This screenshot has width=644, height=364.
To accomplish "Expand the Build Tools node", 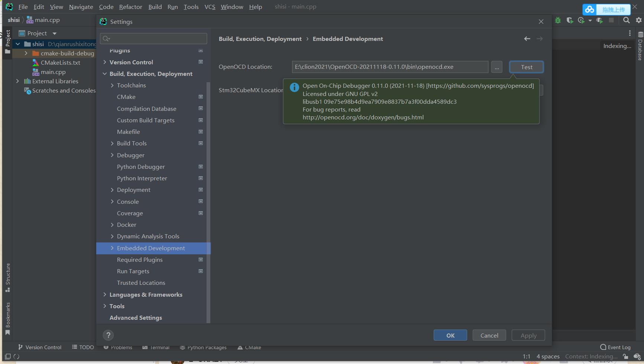I will (x=112, y=143).
